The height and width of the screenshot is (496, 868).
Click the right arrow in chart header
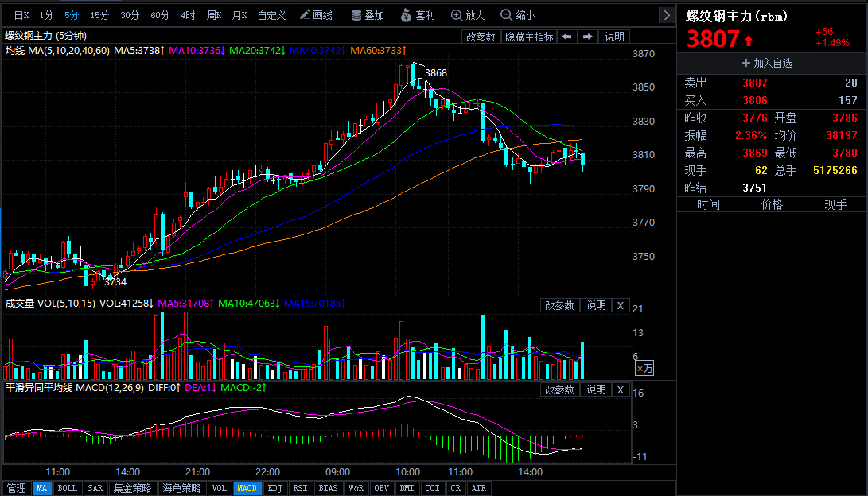pos(587,37)
